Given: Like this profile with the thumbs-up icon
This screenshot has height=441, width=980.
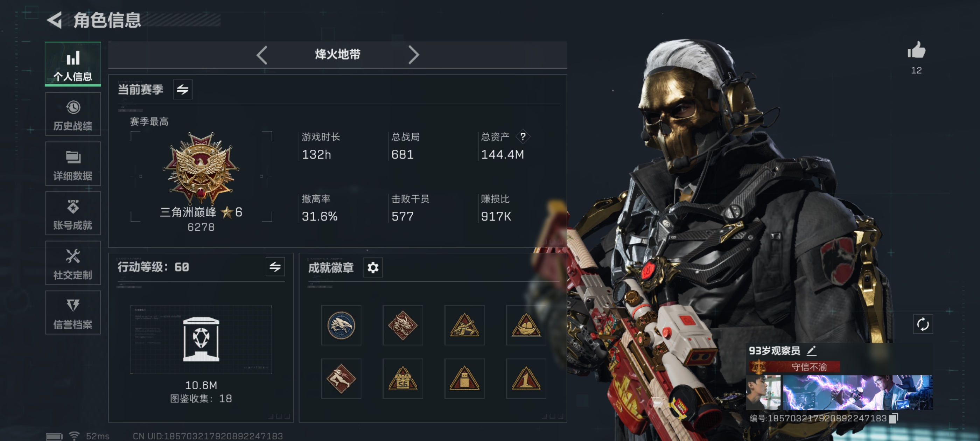Looking at the screenshot, I should (x=916, y=50).
